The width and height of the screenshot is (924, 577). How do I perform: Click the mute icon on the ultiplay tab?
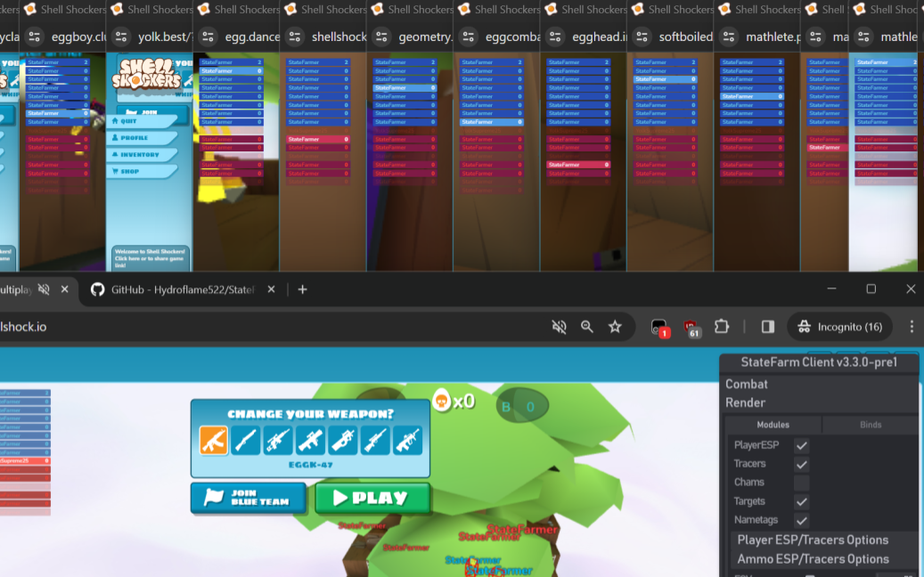(x=44, y=289)
